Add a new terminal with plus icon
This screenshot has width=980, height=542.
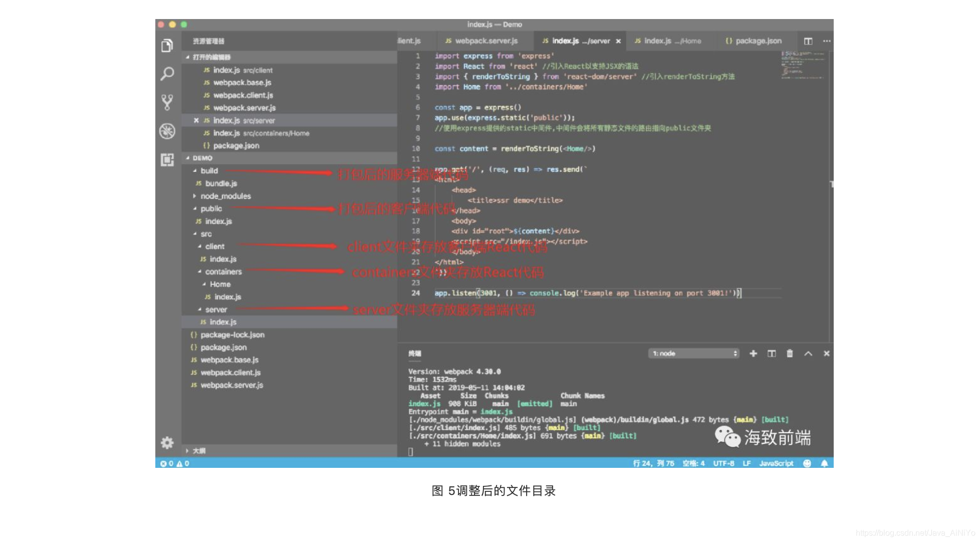coord(753,354)
